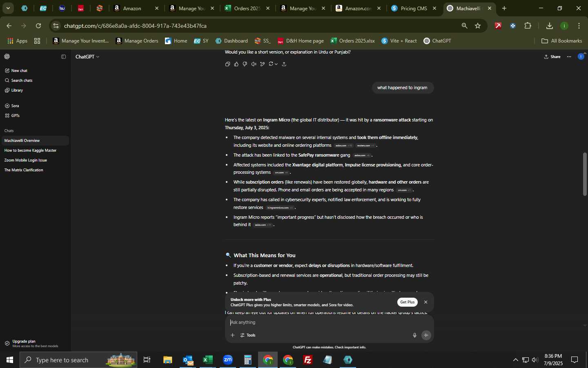Screen dimensions: 588x368
Task: Click the plus attach icon in composer
Action: (232, 335)
